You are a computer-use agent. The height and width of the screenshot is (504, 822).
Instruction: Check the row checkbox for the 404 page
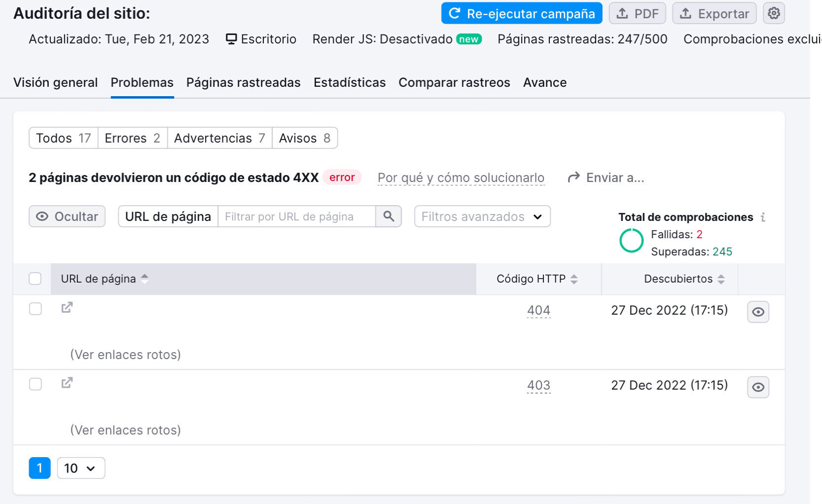coord(35,308)
